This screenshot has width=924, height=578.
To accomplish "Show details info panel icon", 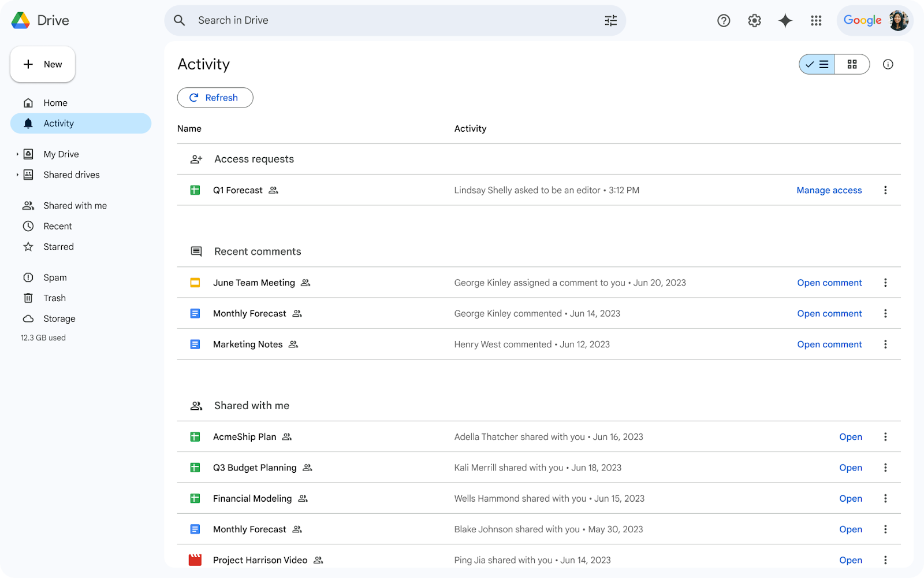I will (888, 64).
